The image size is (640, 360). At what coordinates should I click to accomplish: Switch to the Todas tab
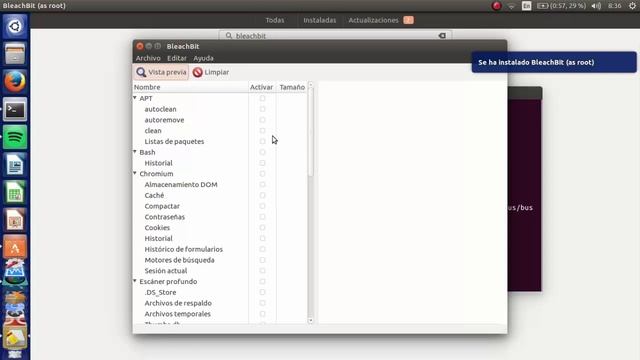(x=275, y=20)
